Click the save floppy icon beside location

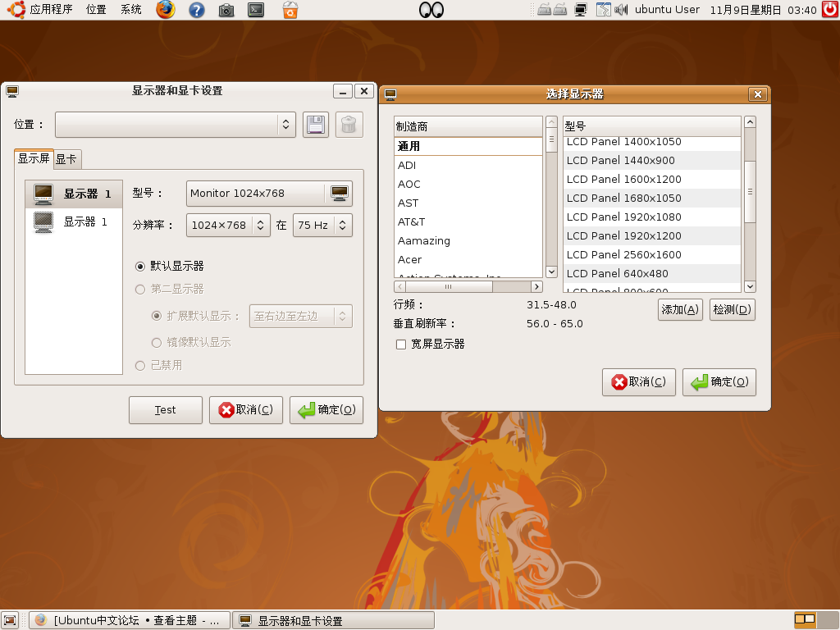pyautogui.click(x=316, y=125)
